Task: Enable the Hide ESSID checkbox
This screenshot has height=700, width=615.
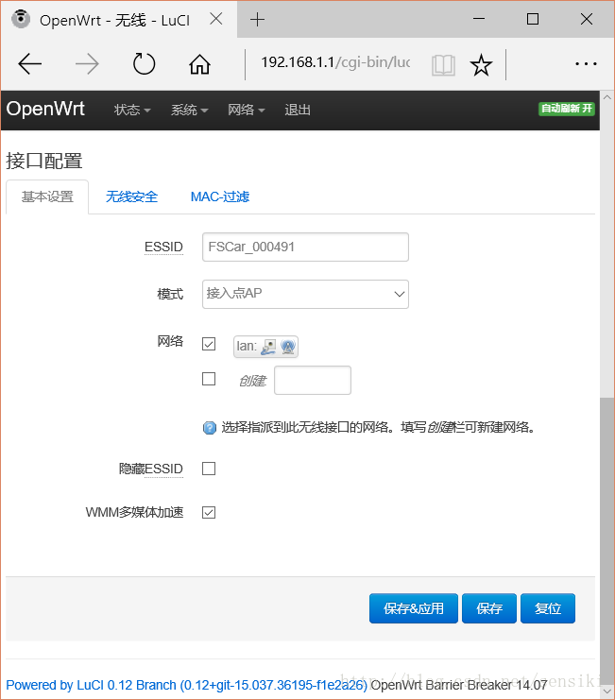Action: (x=209, y=469)
